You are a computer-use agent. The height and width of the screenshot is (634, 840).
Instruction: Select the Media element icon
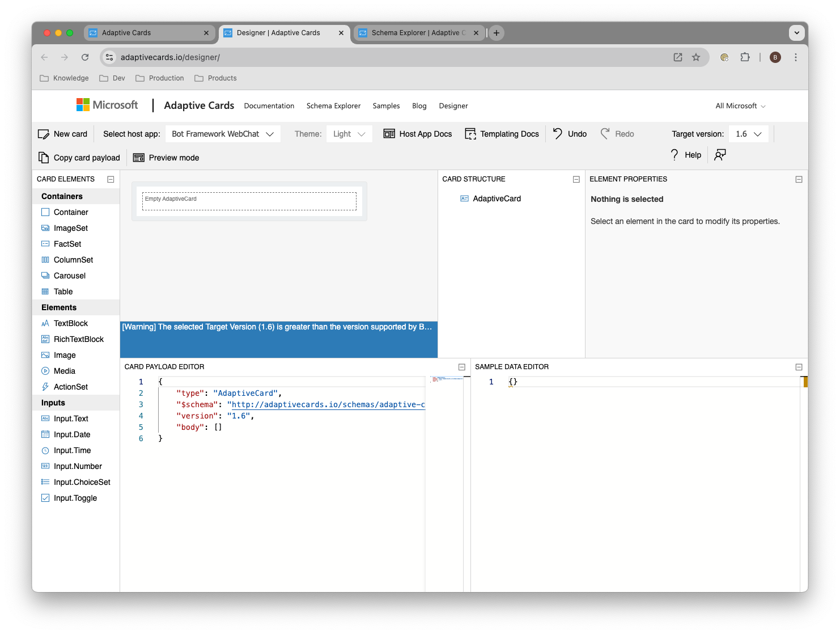coord(45,371)
